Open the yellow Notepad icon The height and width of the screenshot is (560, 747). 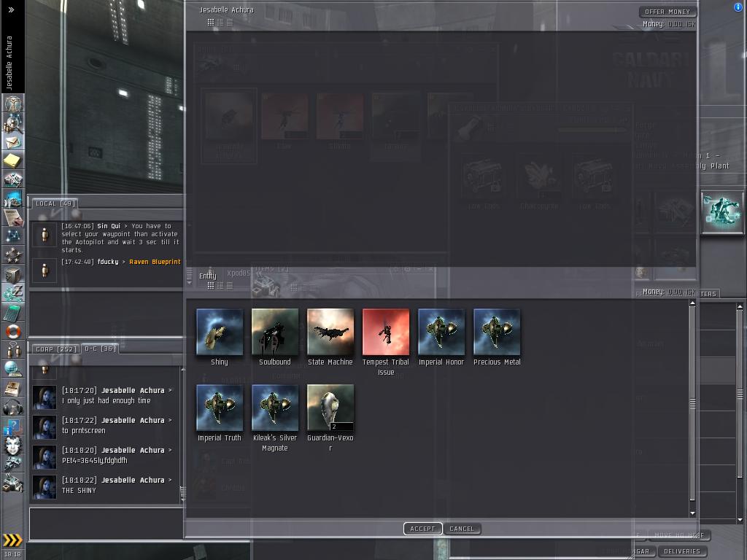(x=13, y=160)
